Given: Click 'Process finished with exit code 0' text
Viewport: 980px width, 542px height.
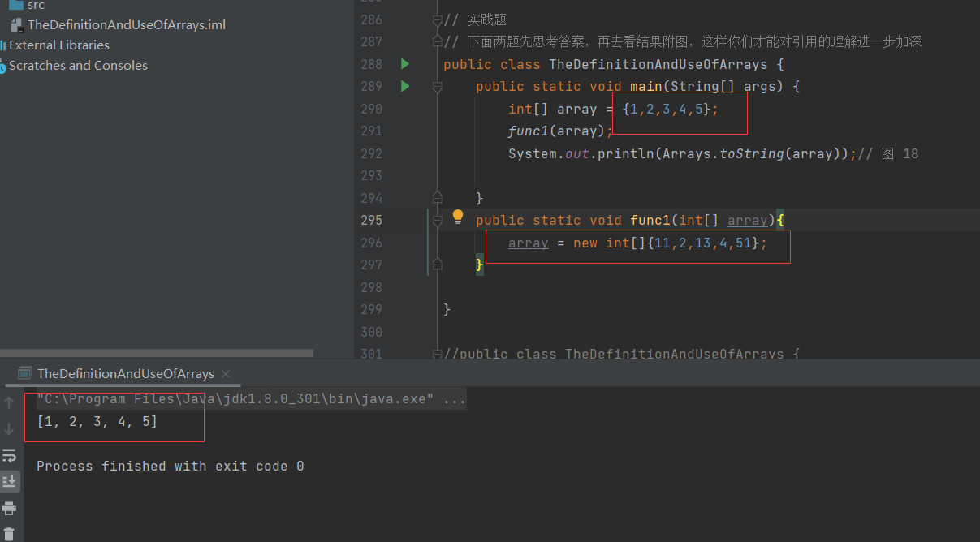Looking at the screenshot, I should click(x=171, y=466).
